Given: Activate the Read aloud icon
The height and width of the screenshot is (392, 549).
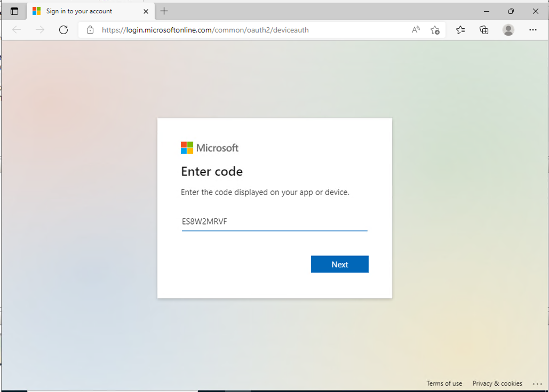Looking at the screenshot, I should [x=416, y=30].
